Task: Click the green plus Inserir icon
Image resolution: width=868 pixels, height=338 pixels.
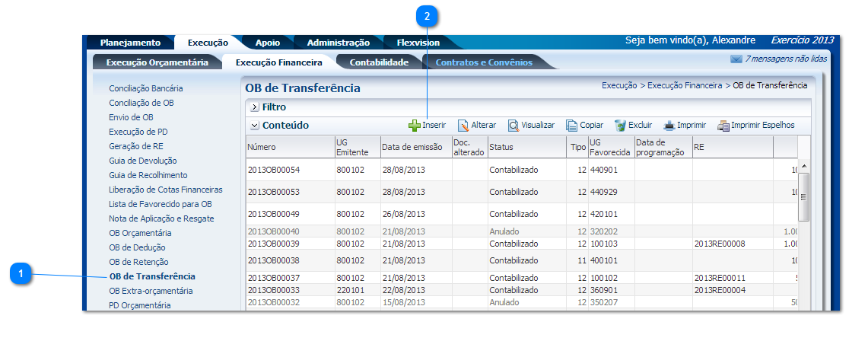Action: (415, 126)
